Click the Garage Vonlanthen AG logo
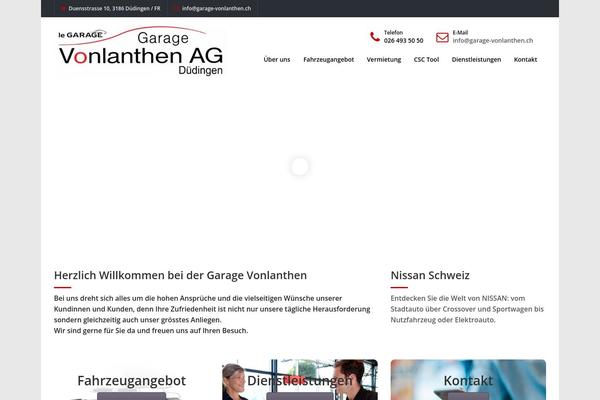600x400 pixels. [x=140, y=51]
